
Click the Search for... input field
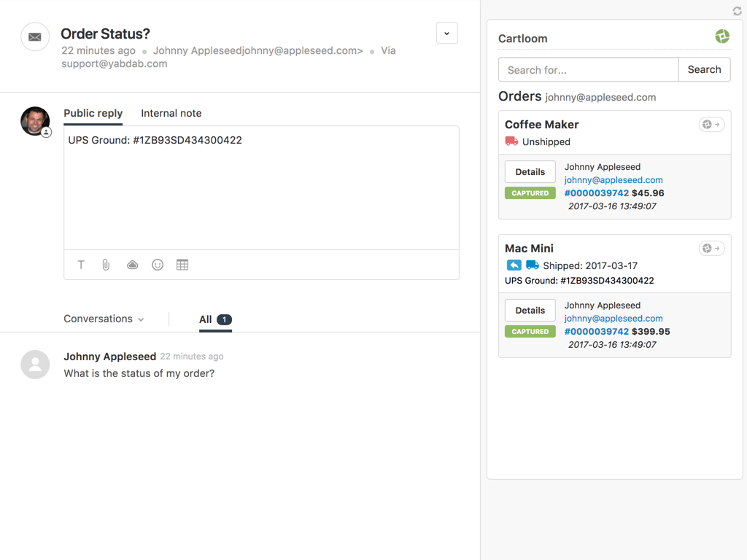588,70
